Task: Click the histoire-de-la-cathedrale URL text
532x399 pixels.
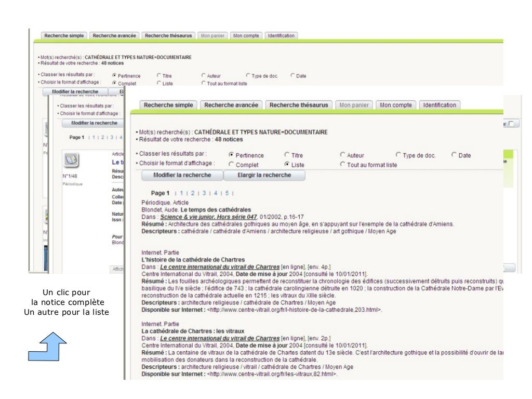Action: 295,310
